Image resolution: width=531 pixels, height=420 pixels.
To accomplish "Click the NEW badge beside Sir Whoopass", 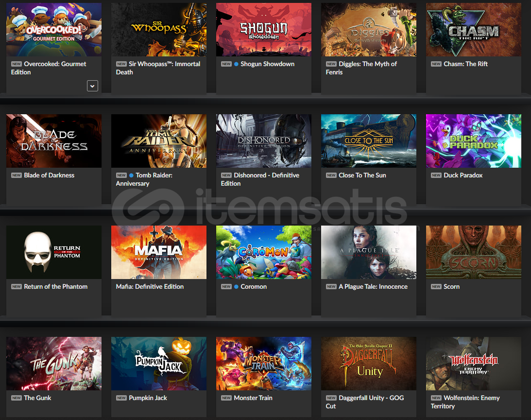I will pyautogui.click(x=121, y=64).
